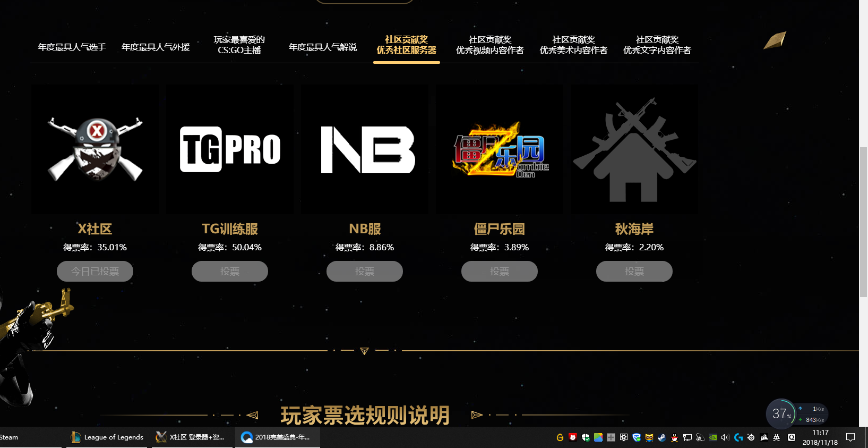
Task: Click the yellow G tray icon
Action: 560,437
